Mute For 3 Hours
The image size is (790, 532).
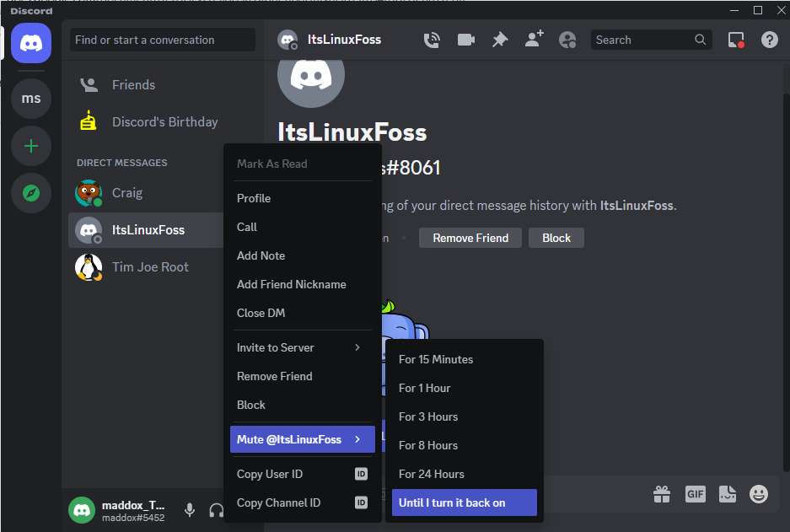(464, 417)
